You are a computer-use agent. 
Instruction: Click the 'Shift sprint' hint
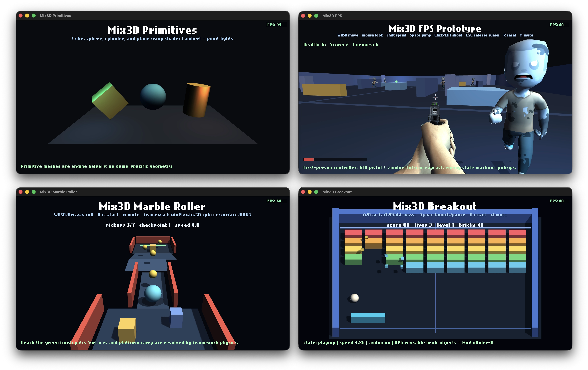pyautogui.click(x=396, y=35)
